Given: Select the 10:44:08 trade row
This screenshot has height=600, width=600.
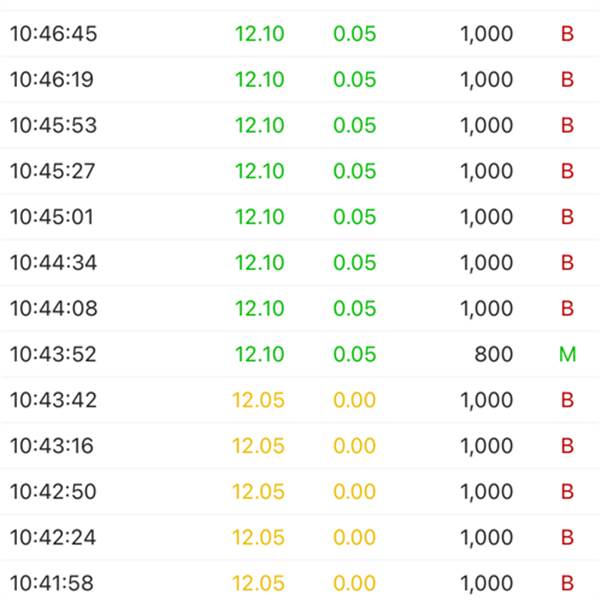Looking at the screenshot, I should click(300, 308).
